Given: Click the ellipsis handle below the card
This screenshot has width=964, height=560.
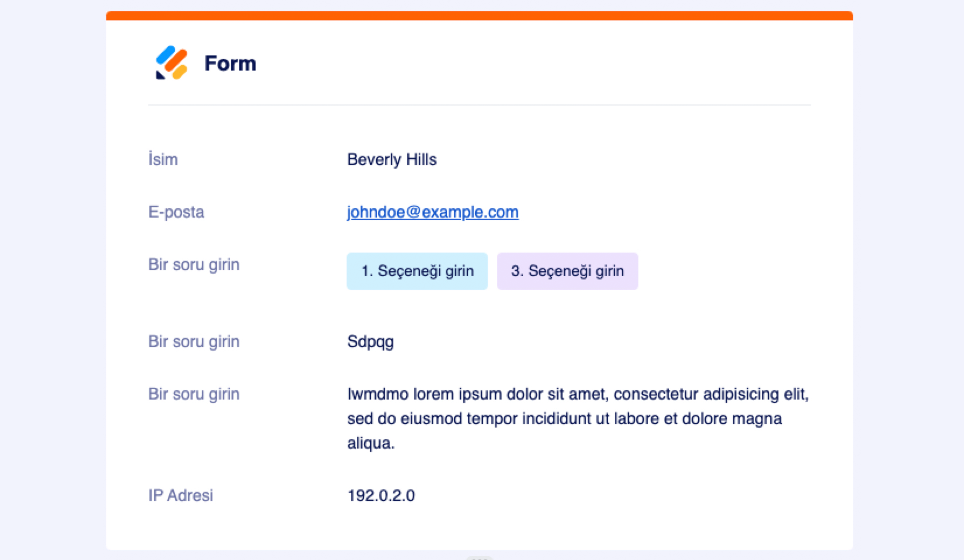Looking at the screenshot, I should 479,558.
